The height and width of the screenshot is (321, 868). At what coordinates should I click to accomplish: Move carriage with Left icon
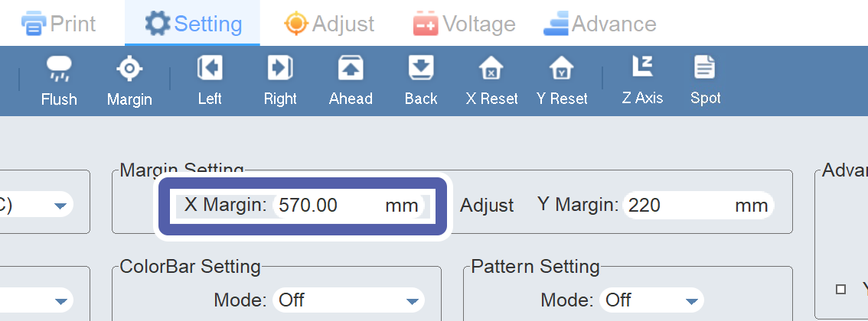pyautogui.click(x=210, y=69)
